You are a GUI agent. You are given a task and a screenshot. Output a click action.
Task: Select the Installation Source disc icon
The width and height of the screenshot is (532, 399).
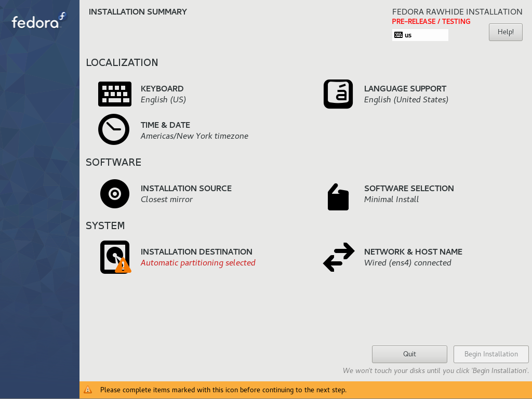(115, 194)
